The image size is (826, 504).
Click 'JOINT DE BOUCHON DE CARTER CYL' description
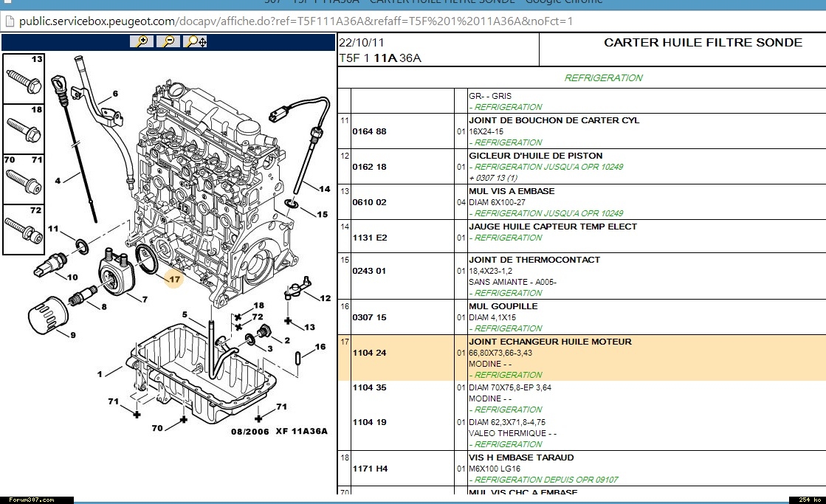[554, 120]
